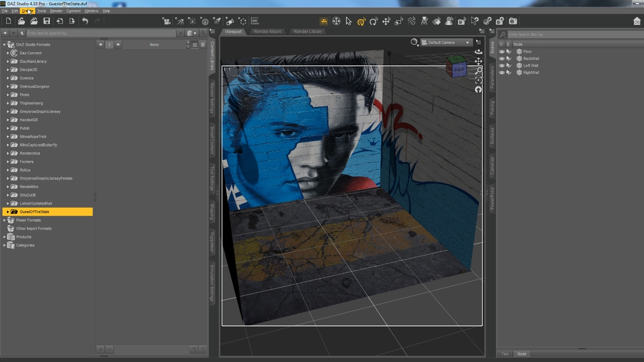The image size is (644, 362).
Task: Toggle the yellow active grid tool icon
Action: [324, 21]
